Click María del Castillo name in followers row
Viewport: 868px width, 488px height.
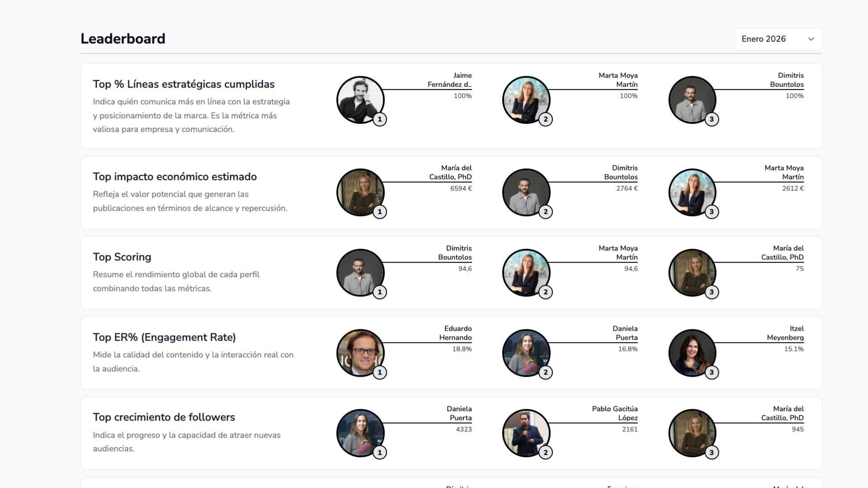(782, 413)
